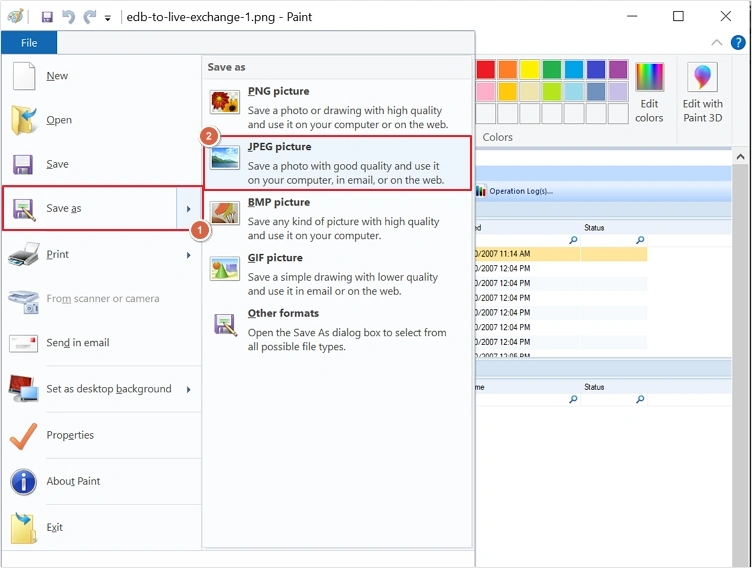This screenshot has width=752, height=568.
Task: Click the blue Help question mark icon
Action: point(738,43)
